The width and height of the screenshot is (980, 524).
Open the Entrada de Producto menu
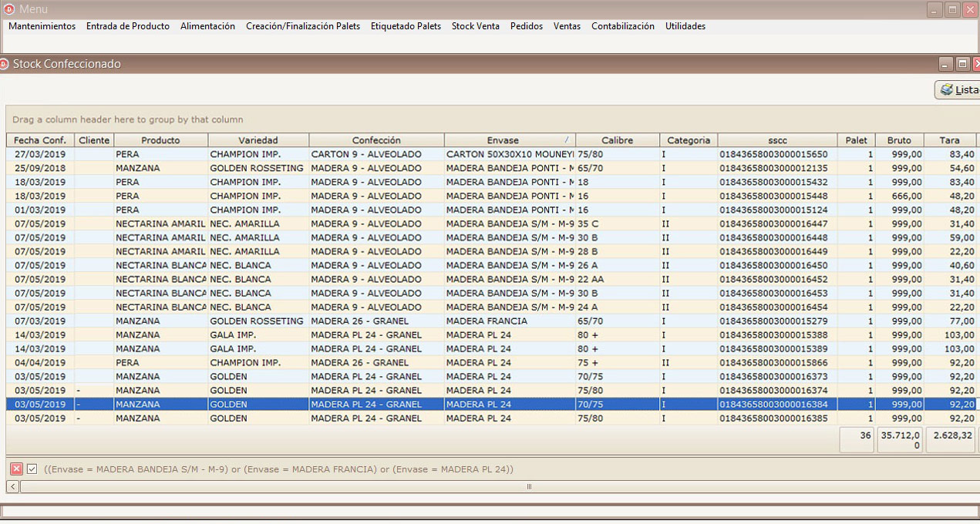click(x=128, y=26)
